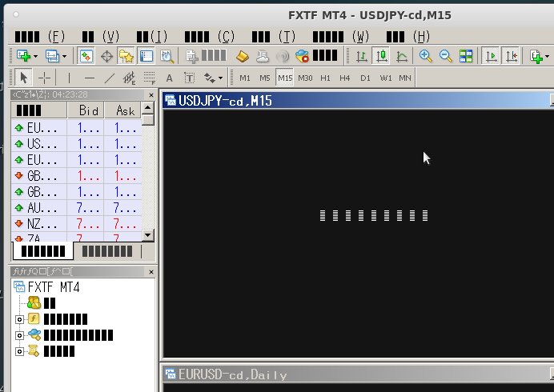
Task: Expand the arrows tool dropdown
Action: tap(220, 78)
